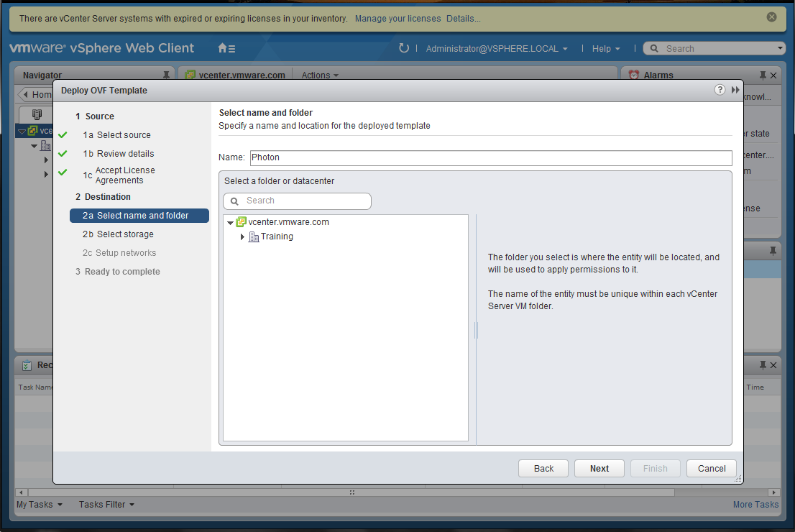Click the splitter handle between tree and description

tap(476, 330)
